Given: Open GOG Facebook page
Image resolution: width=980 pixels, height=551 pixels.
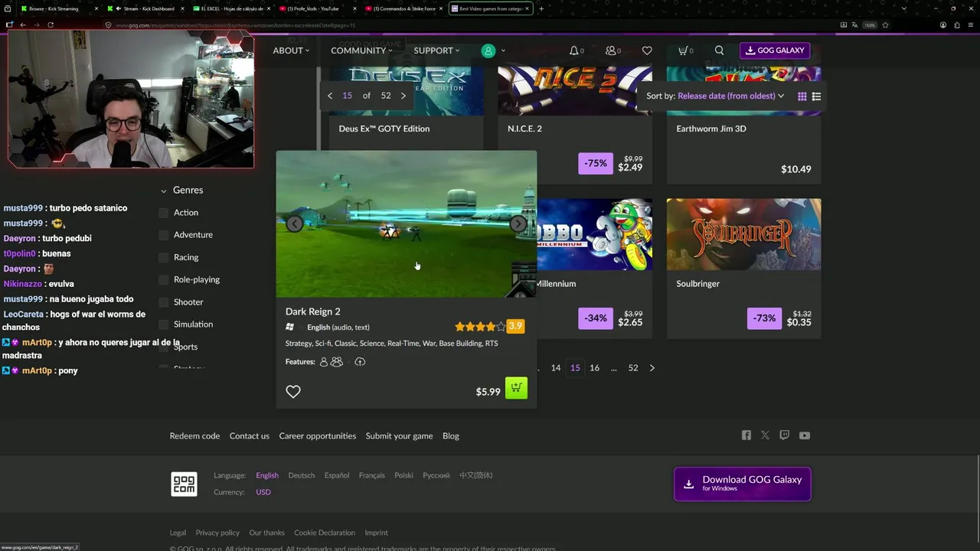Looking at the screenshot, I should [746, 435].
